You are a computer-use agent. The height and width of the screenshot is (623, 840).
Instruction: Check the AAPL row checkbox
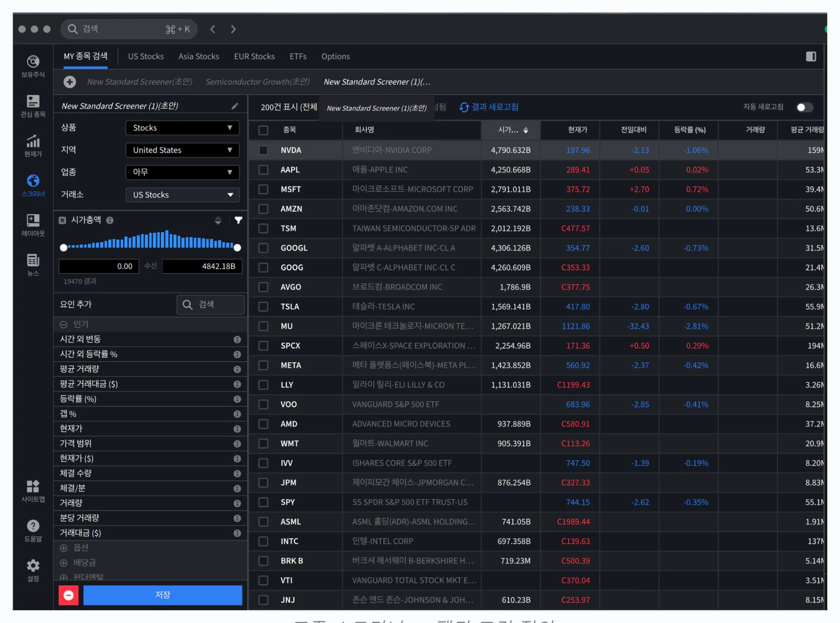click(263, 170)
